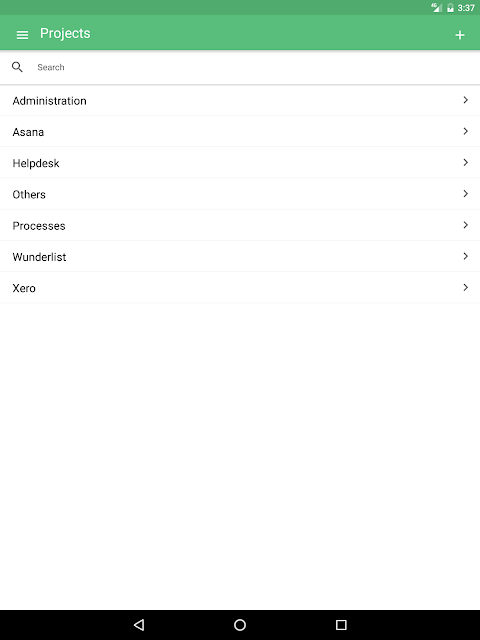This screenshot has width=480, height=640.
Task: Tap the Projects title text
Action: (65, 33)
